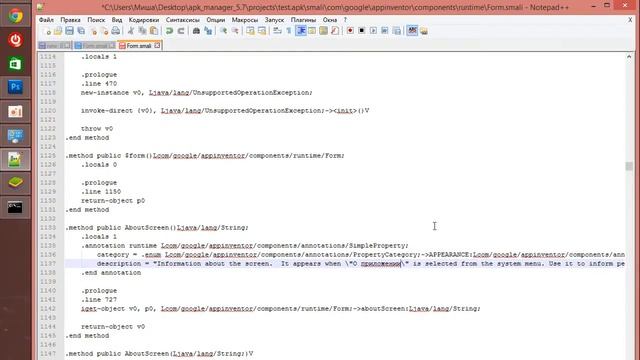640x360 pixels.
Task: Click the last toolbar plugin icon
Action: [424, 31]
